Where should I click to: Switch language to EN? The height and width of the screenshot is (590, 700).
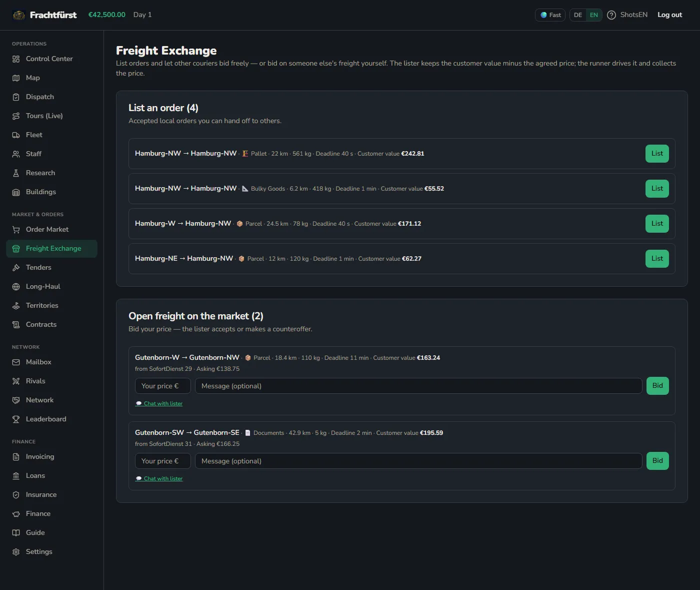[594, 15]
